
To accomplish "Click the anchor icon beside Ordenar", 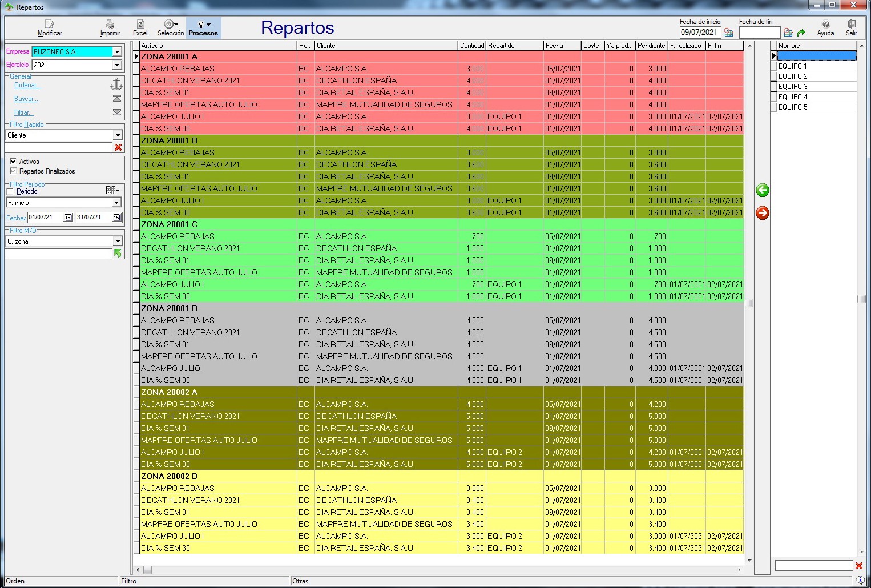I will (116, 84).
